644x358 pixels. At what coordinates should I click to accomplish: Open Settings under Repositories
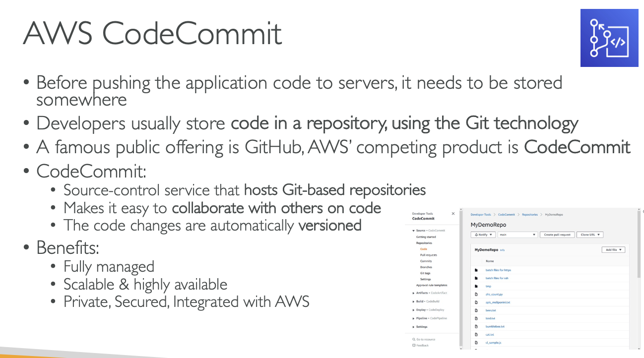tap(425, 279)
